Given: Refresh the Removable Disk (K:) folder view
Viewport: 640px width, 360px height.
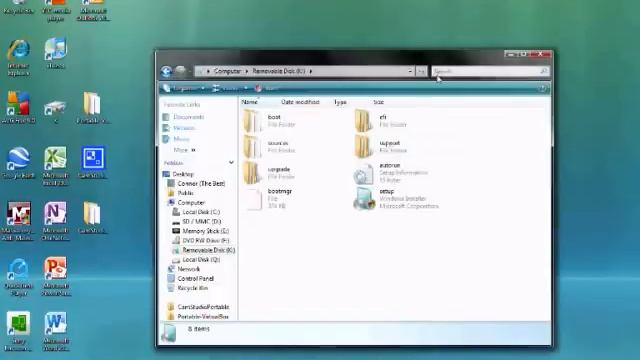Looking at the screenshot, I should tap(421, 71).
